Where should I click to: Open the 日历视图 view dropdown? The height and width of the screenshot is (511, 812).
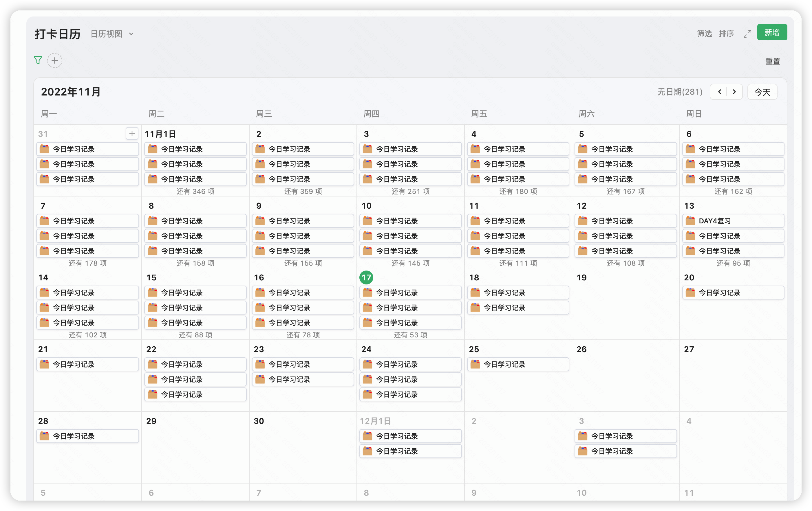(x=112, y=34)
